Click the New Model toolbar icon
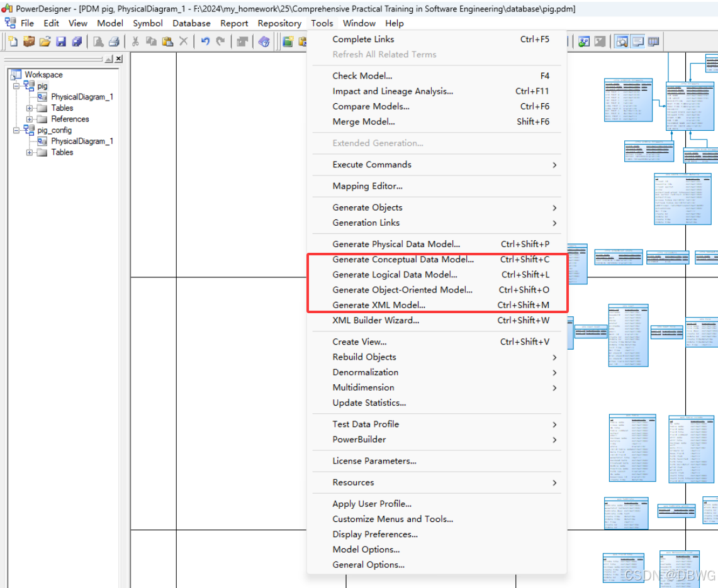The width and height of the screenshot is (718, 588). coord(13,42)
